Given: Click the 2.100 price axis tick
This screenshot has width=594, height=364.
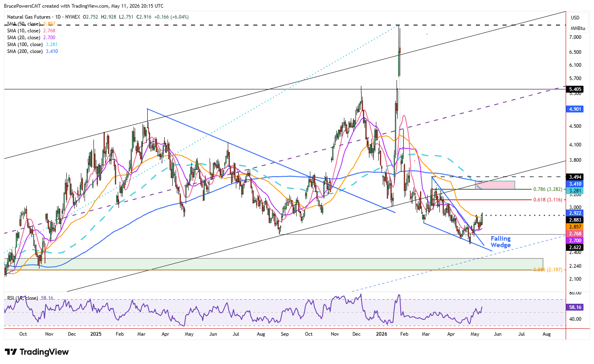Looking at the screenshot, I should point(575,279).
